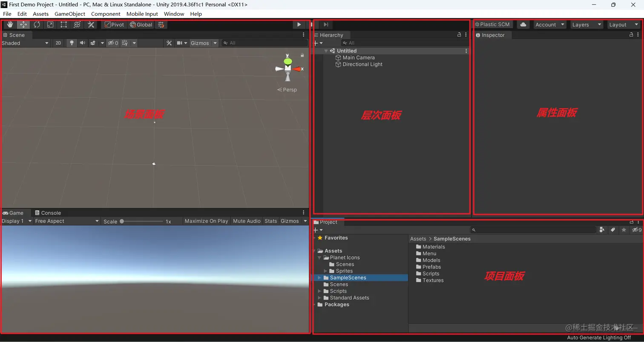Click Maximize On Play

206,221
